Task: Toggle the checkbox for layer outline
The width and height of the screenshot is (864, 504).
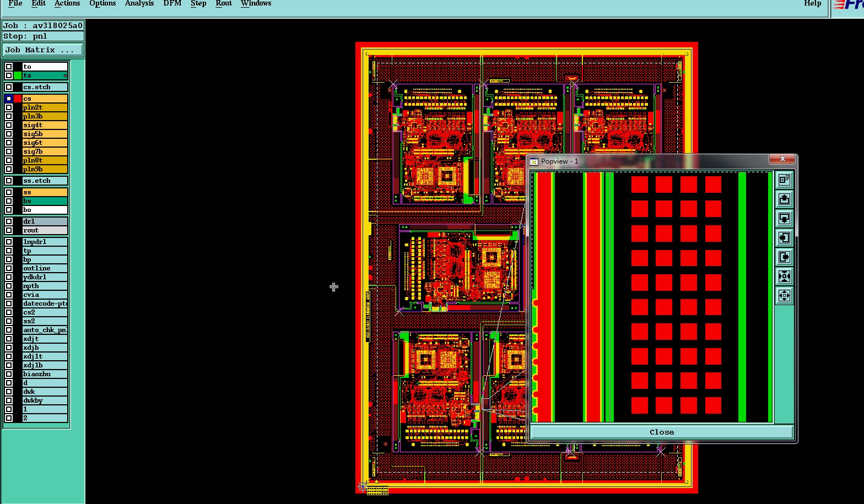Action: coord(9,268)
